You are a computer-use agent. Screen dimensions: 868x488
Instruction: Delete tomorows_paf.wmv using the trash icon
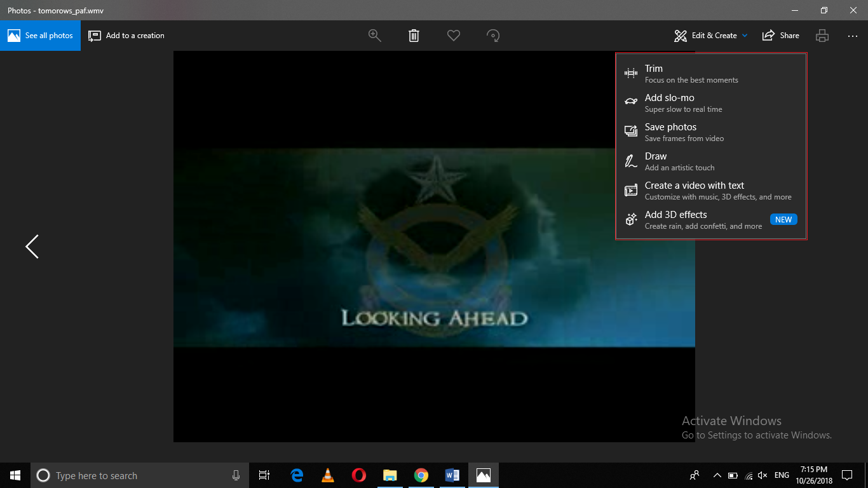click(x=414, y=36)
